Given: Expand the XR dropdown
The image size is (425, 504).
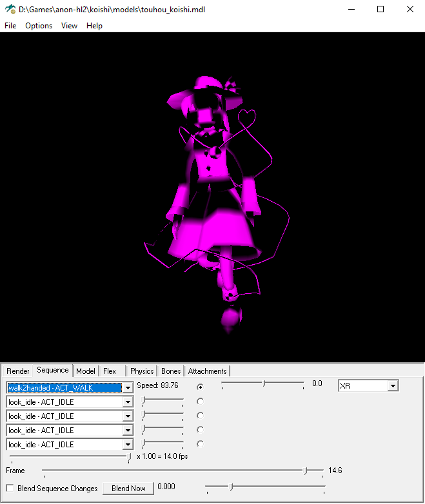Looking at the screenshot, I should coord(393,386).
